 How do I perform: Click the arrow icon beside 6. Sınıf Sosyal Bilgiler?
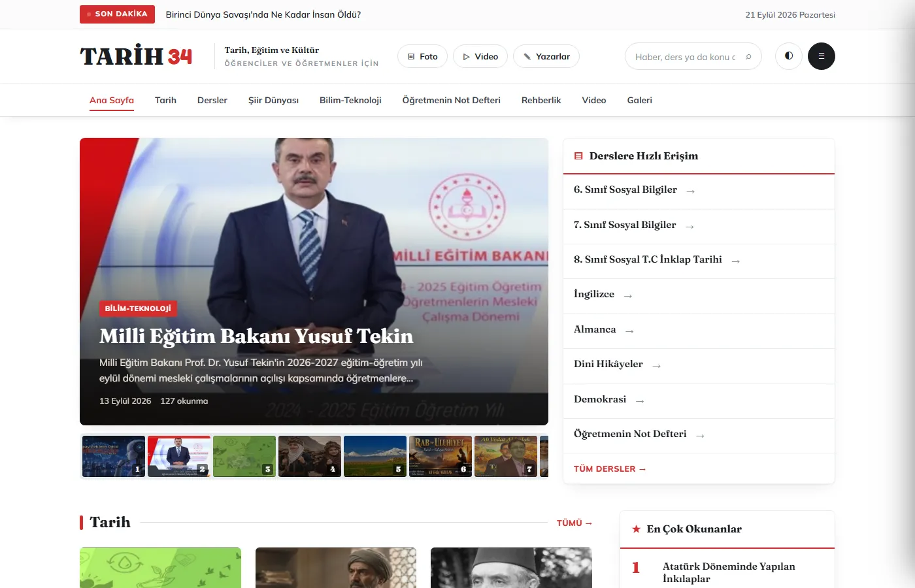(691, 191)
